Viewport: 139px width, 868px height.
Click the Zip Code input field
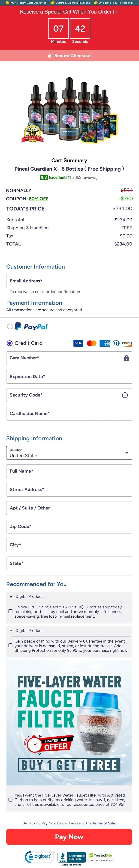[69, 526]
